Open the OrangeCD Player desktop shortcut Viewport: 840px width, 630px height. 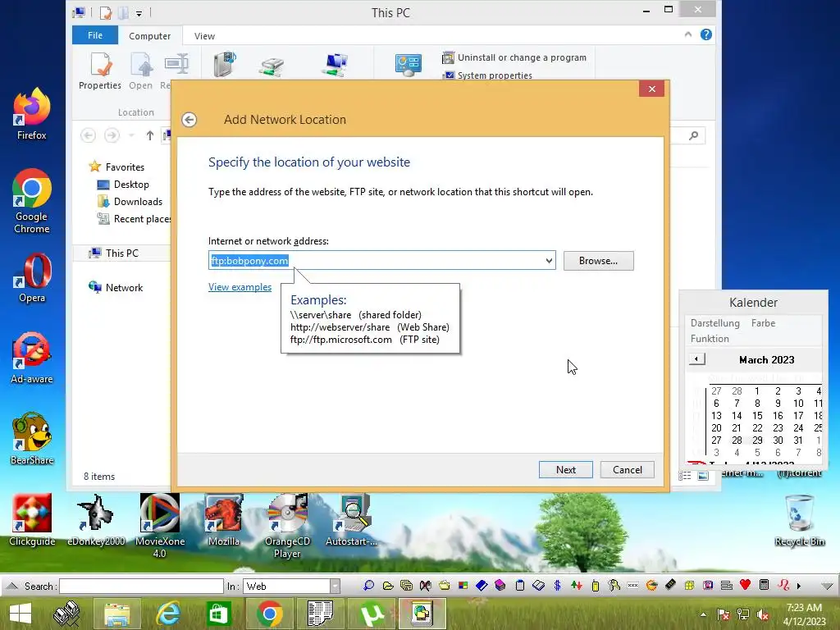pyautogui.click(x=288, y=526)
